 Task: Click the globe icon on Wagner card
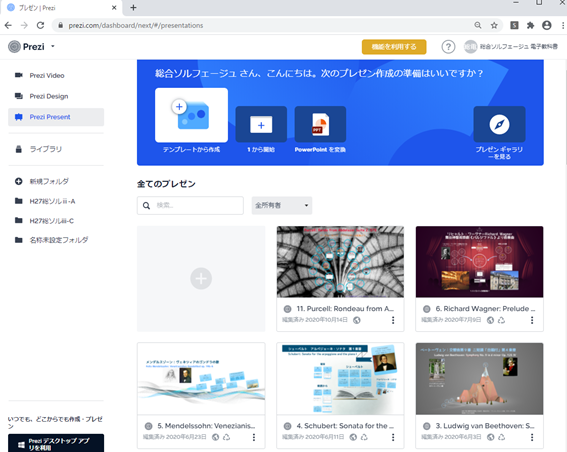pos(490,320)
